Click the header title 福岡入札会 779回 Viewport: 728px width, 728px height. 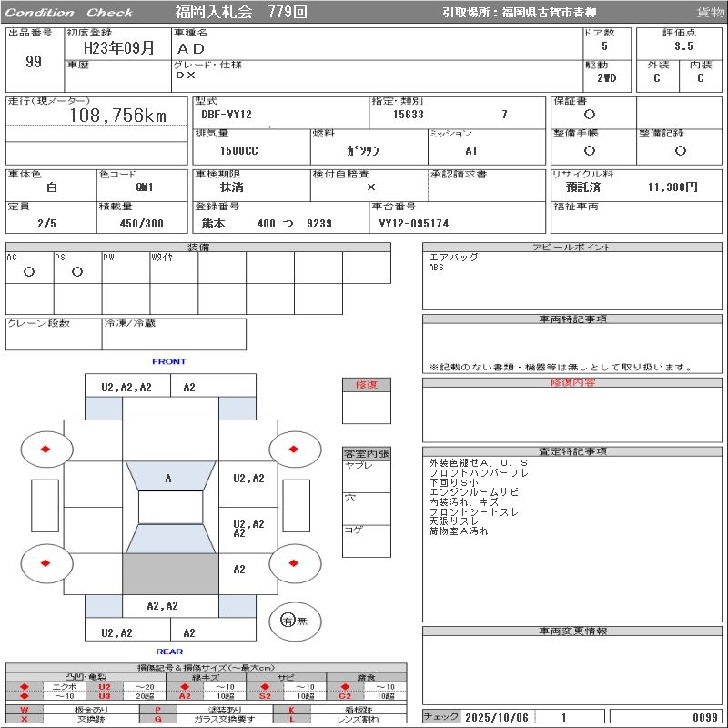tap(241, 12)
